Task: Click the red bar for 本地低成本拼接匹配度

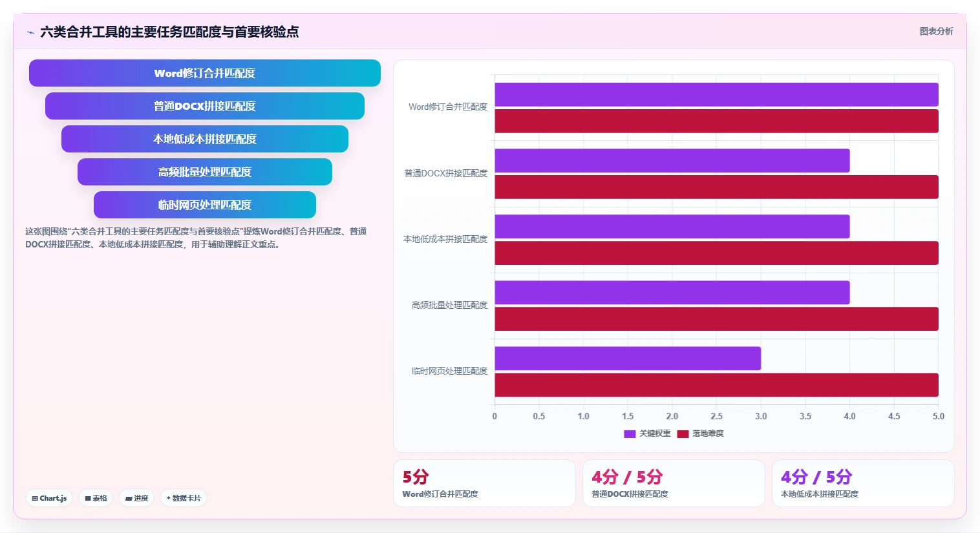Action: (x=716, y=253)
